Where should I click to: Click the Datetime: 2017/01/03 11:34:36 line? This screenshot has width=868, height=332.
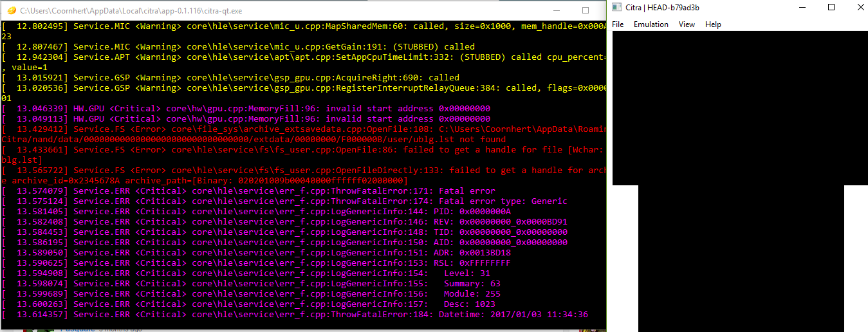295,315
